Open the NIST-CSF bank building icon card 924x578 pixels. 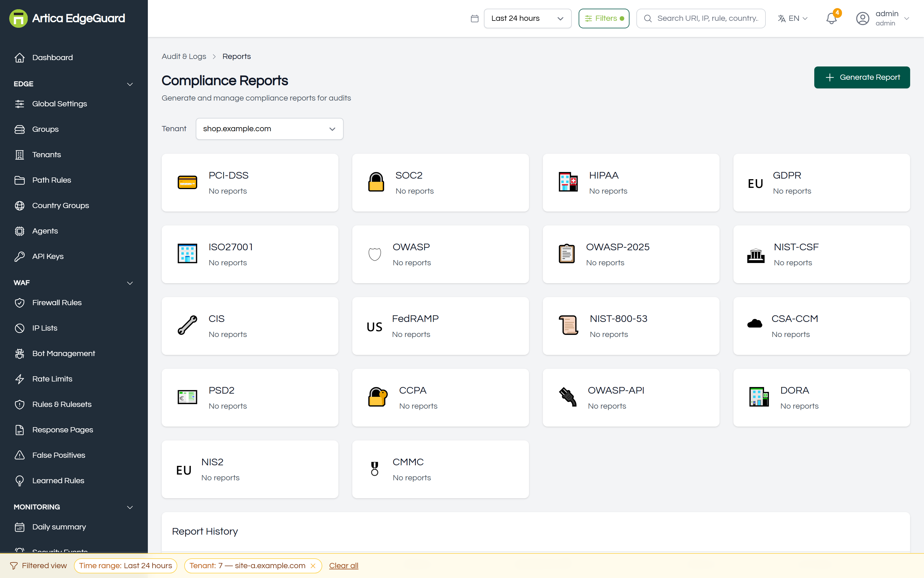821,254
